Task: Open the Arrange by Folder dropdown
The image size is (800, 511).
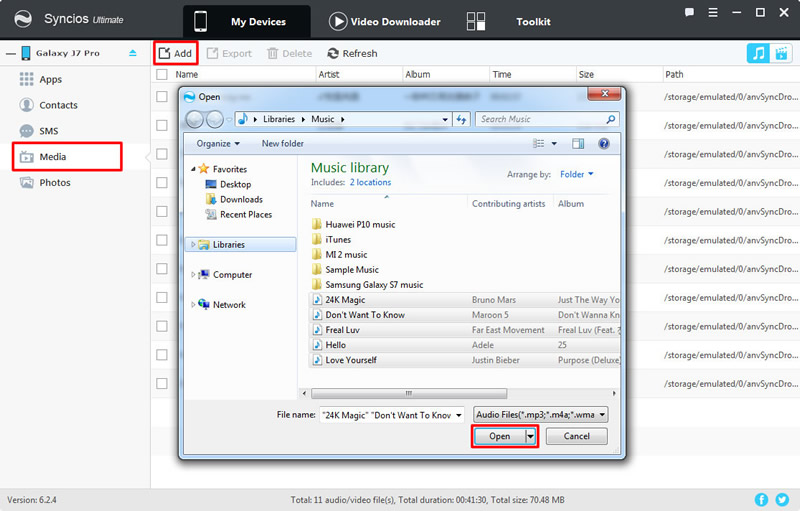Action: 577,174
